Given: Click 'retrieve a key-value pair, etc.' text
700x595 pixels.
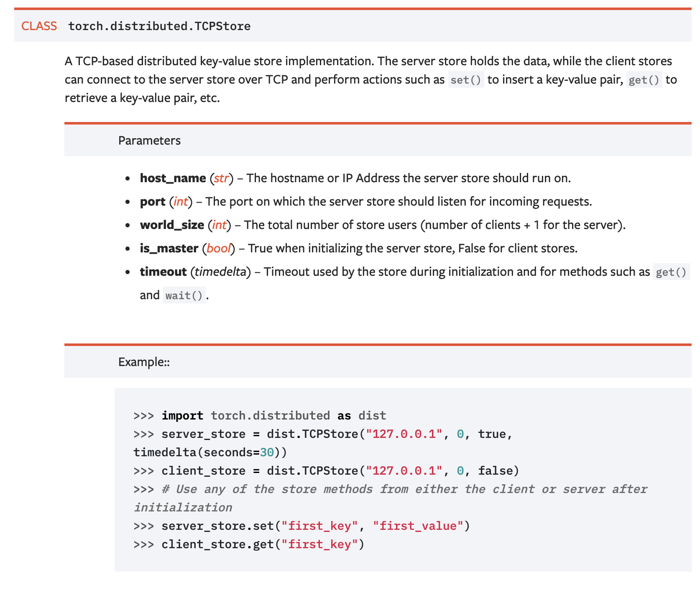Looking at the screenshot, I should tap(142, 98).
